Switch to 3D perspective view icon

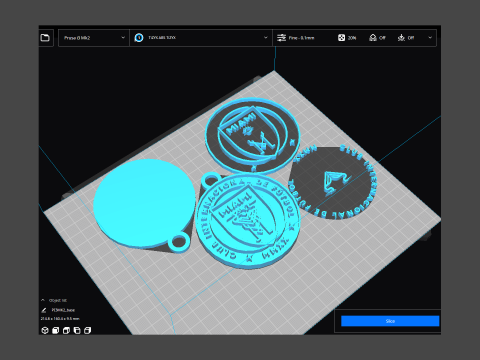[45, 330]
